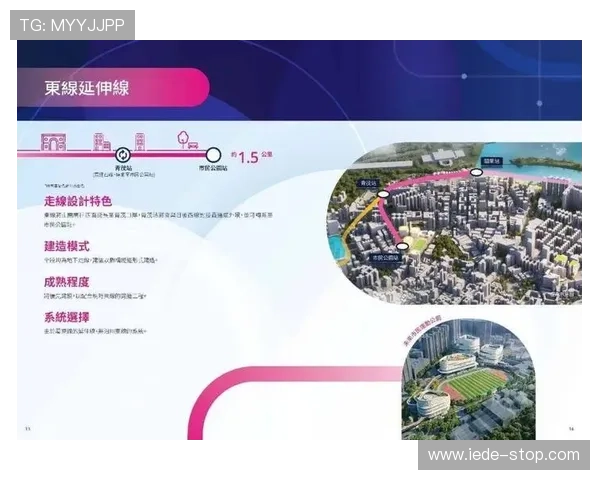Screen dimensions: 600x480
Task: Click the 建造模式 heading
Action: click(67, 246)
